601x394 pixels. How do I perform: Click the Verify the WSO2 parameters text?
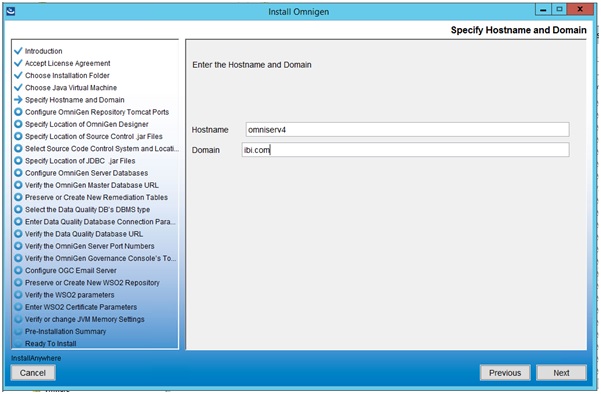pos(69,295)
